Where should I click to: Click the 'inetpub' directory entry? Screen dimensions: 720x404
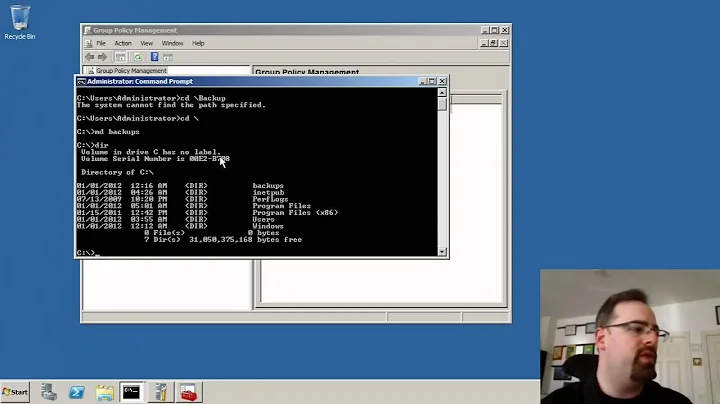pyautogui.click(x=268, y=192)
